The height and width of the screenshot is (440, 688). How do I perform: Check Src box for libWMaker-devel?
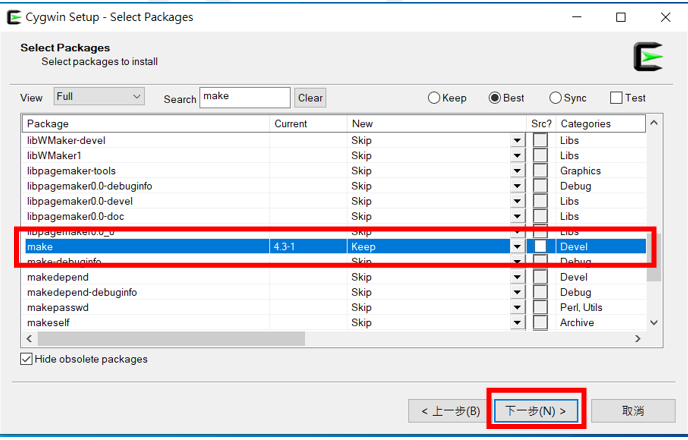pyautogui.click(x=540, y=140)
